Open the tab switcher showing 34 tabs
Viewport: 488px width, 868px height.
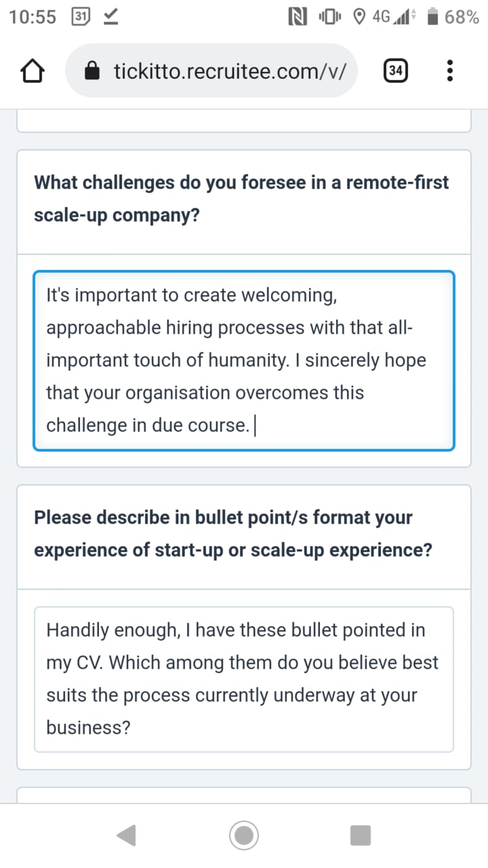(396, 71)
